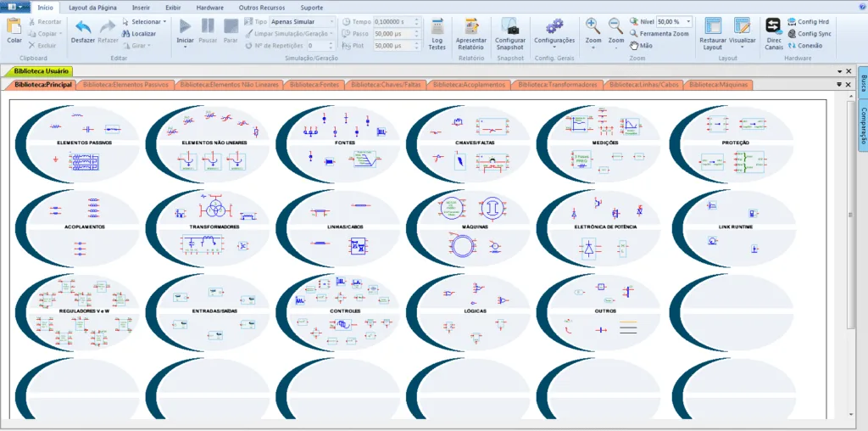
Task: Click Recortar scissors icon
Action: click(x=31, y=21)
